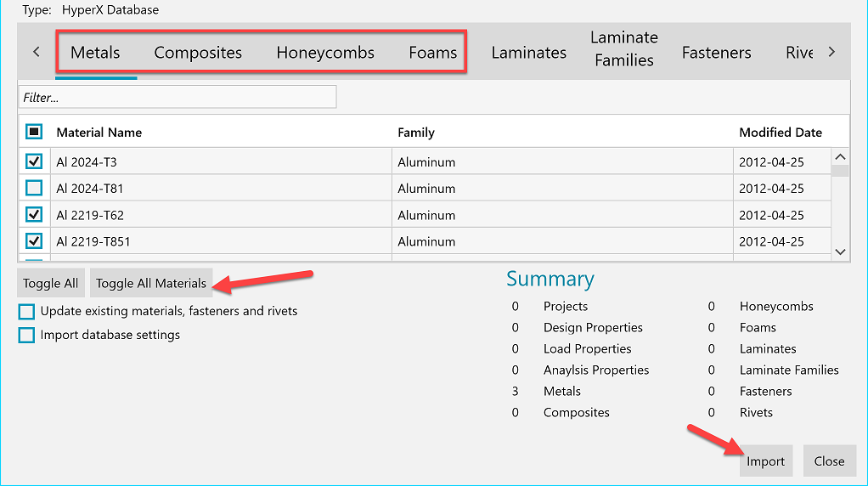868x486 pixels.
Task: Click the Metals count in Summary
Action: 515,392
